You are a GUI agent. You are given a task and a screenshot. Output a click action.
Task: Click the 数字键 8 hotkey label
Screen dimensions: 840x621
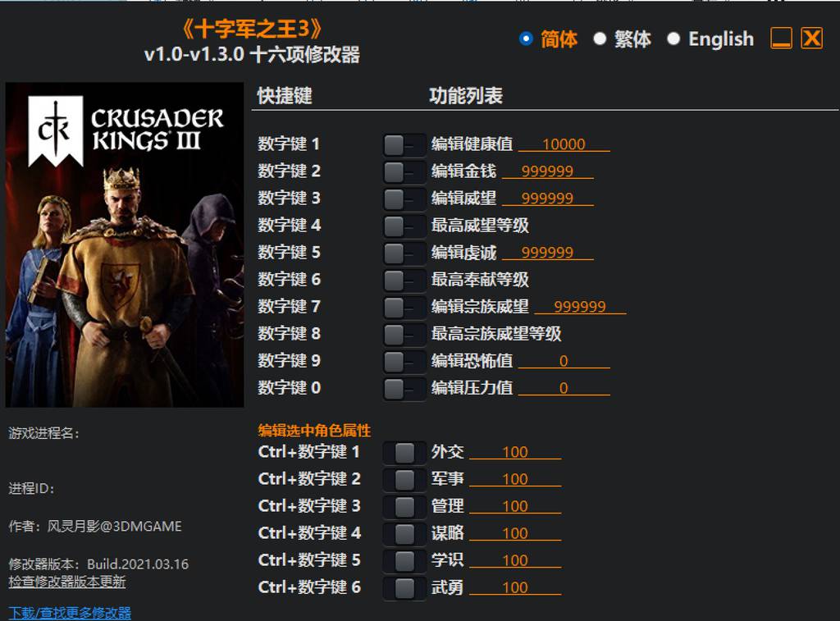coord(289,334)
